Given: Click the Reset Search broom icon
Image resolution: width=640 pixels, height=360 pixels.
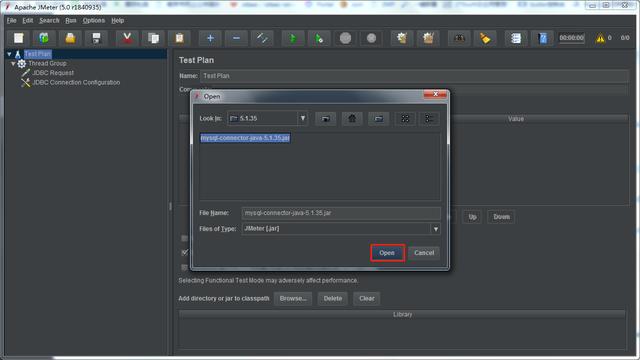Looking at the screenshot, I should [485, 38].
